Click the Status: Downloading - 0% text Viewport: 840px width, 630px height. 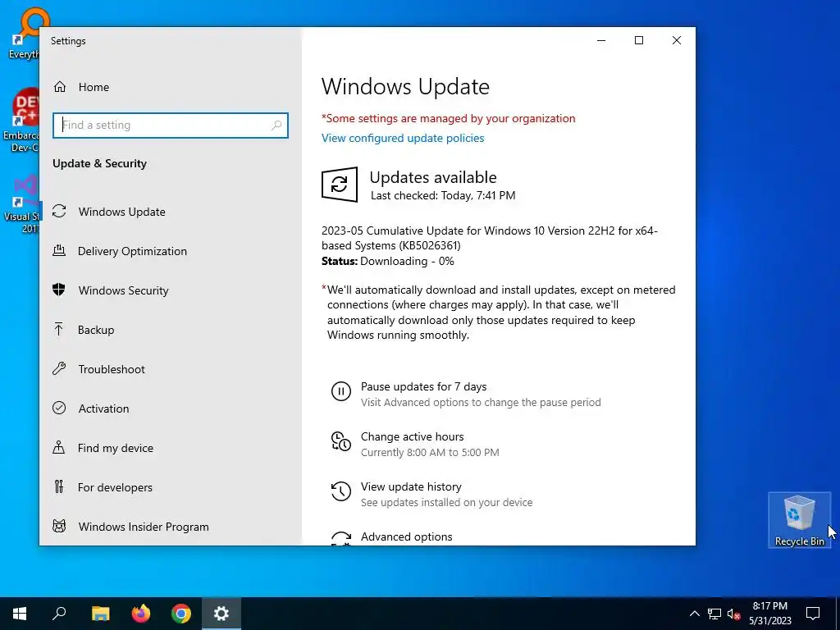coord(388,262)
